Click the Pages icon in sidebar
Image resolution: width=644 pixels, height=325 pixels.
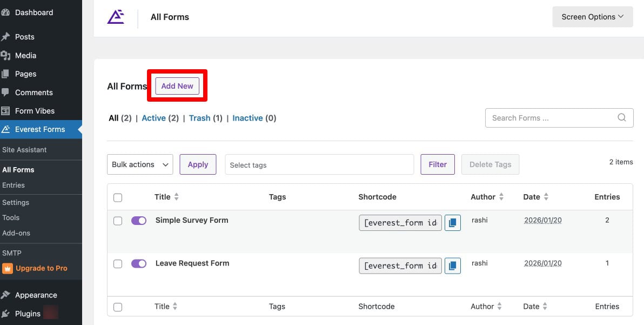tap(5, 74)
